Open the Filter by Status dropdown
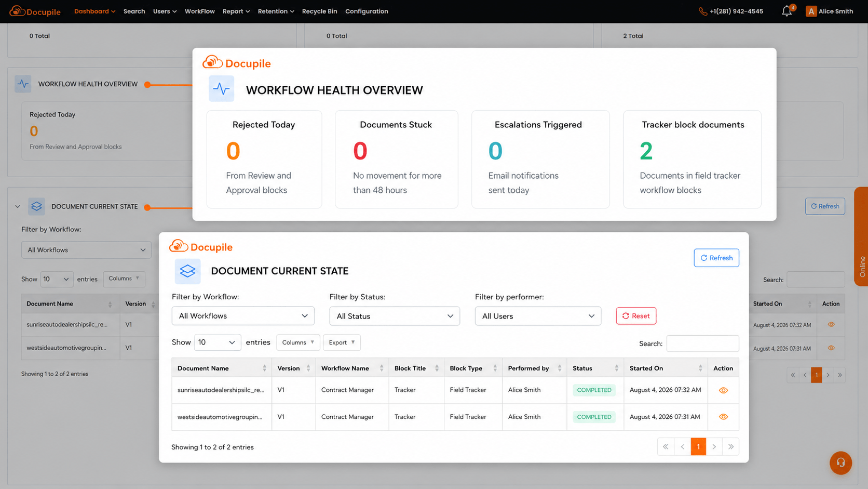This screenshot has width=868, height=489. click(395, 316)
